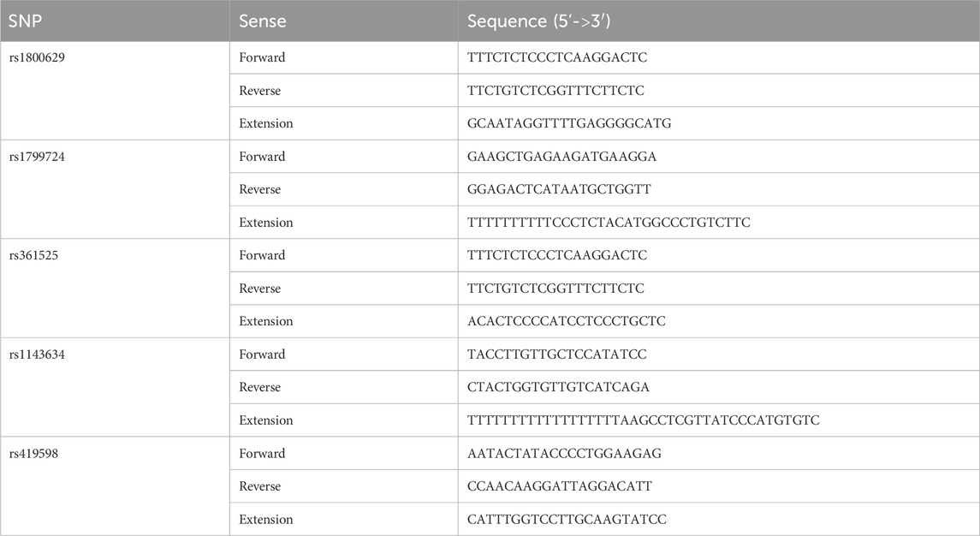Click sequence CATTTGGTCCTTGCAAGTATCC
Viewport: 980px width, 536px height.
coord(567,519)
